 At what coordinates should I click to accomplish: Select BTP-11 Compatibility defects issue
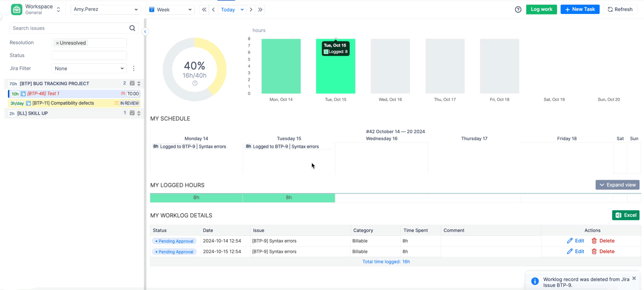click(x=63, y=103)
